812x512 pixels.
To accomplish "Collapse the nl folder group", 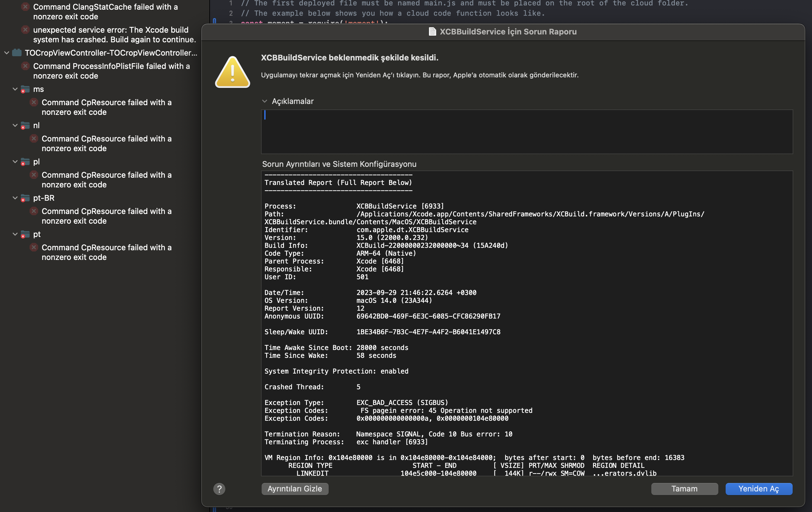I will click(x=15, y=125).
